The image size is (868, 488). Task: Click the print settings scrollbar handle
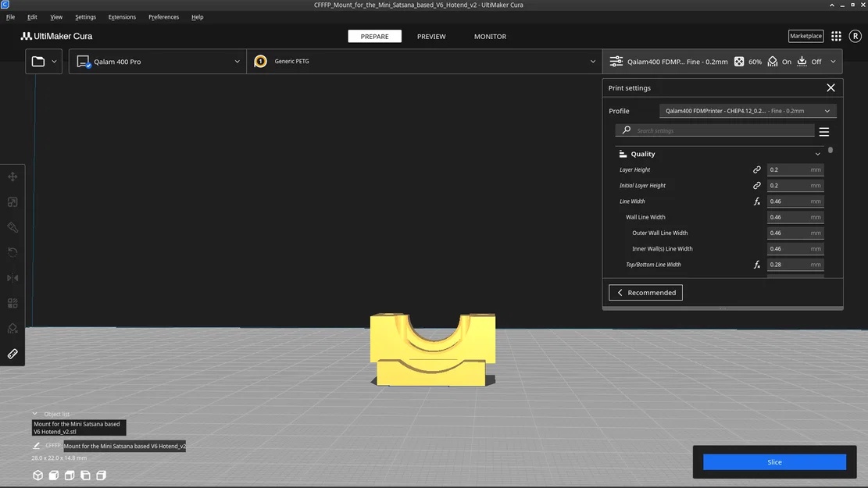click(830, 150)
